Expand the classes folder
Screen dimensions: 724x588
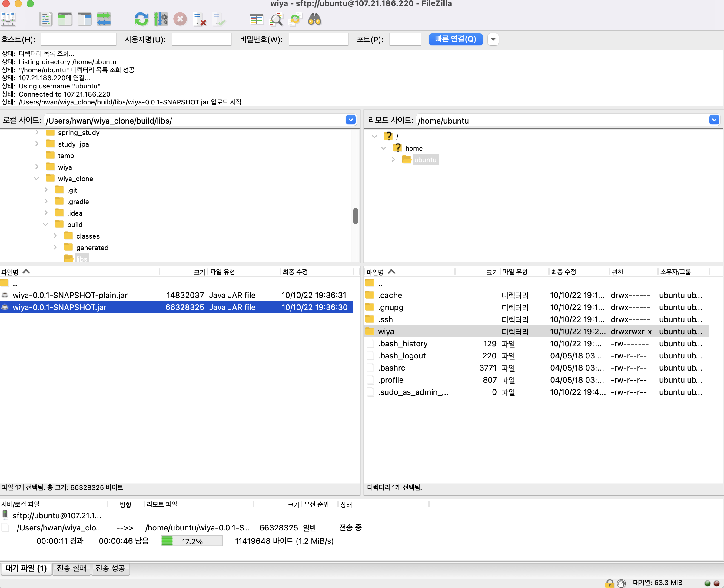pos(55,236)
